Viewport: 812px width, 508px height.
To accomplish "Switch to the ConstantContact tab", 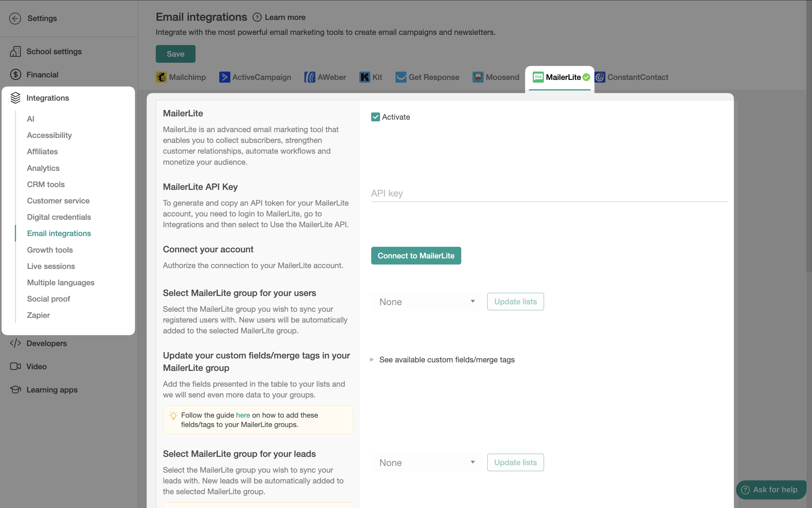I will coord(631,77).
